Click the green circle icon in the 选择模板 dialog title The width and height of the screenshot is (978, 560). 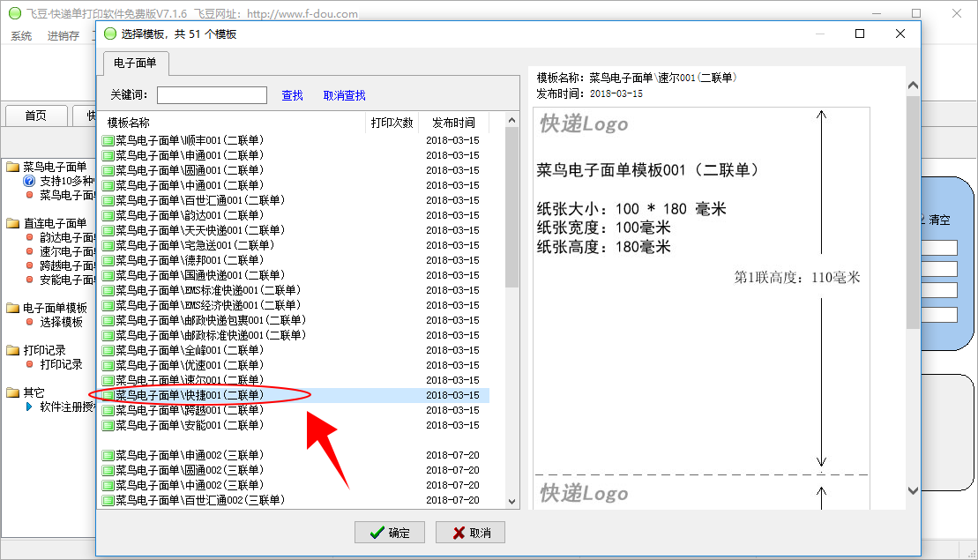click(x=110, y=34)
